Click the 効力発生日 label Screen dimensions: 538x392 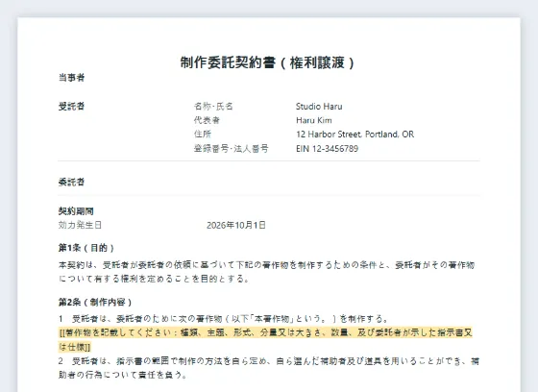tap(80, 225)
